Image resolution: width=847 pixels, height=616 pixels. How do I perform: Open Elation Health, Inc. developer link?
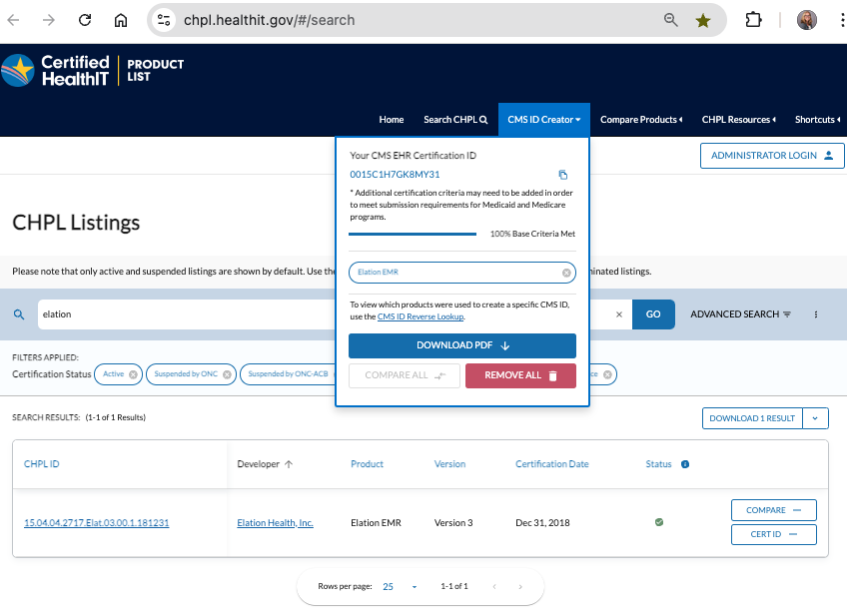(x=275, y=523)
